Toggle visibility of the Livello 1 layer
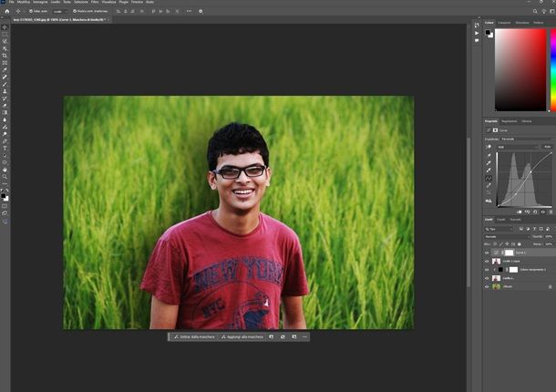 (487, 278)
